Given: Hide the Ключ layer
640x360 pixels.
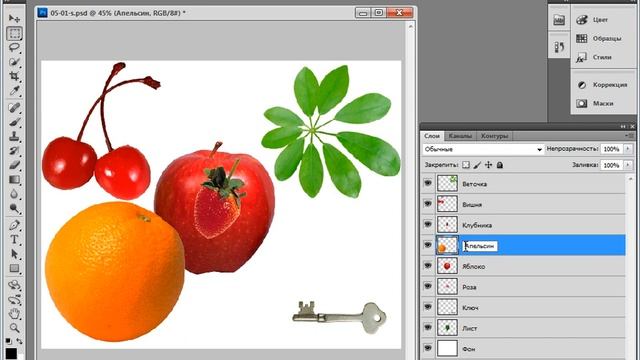Looking at the screenshot, I should [428, 307].
